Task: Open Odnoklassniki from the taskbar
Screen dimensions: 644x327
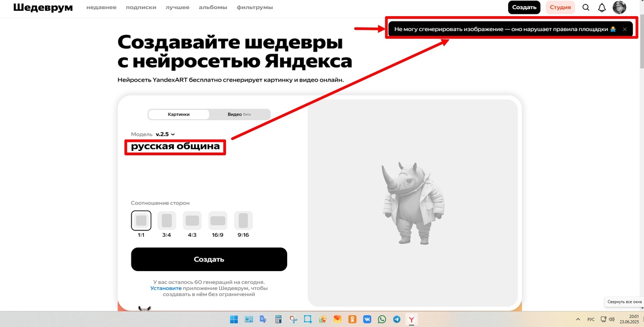Action: tap(352, 319)
